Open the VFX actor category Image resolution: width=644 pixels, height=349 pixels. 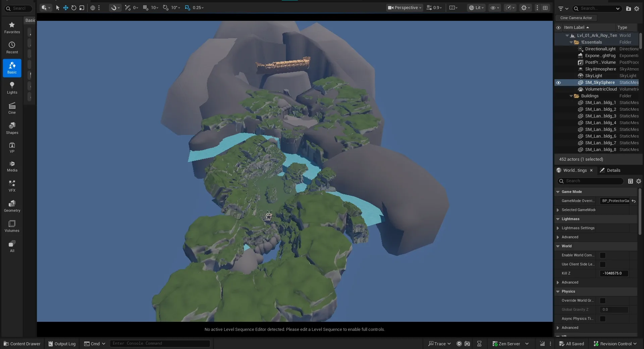click(x=12, y=186)
